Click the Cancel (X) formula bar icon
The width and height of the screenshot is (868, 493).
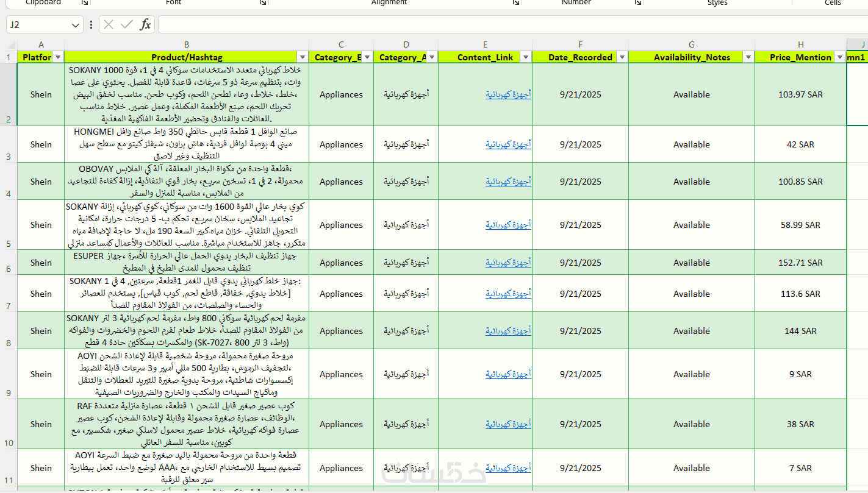109,24
